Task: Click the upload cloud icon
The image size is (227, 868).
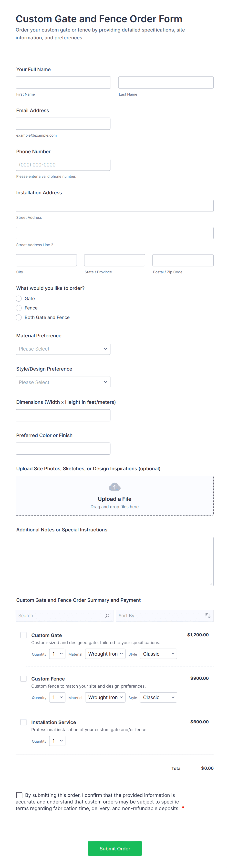Action: pyautogui.click(x=114, y=487)
